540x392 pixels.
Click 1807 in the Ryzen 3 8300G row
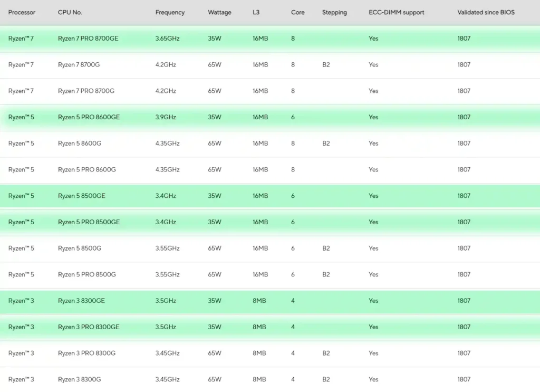[x=464, y=379]
